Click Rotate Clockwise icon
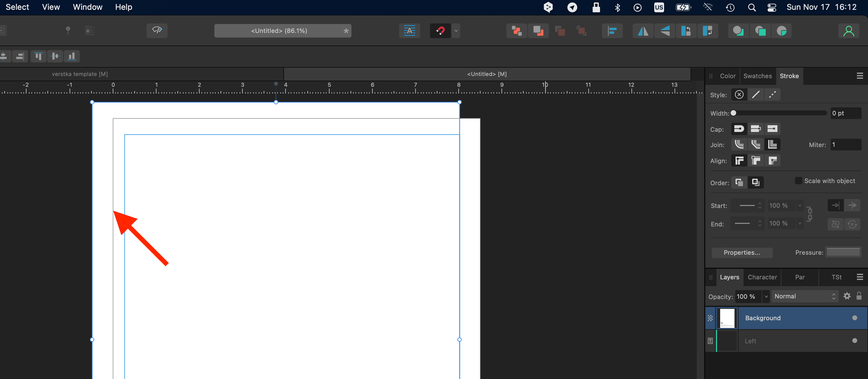868x379 pixels. coord(707,31)
